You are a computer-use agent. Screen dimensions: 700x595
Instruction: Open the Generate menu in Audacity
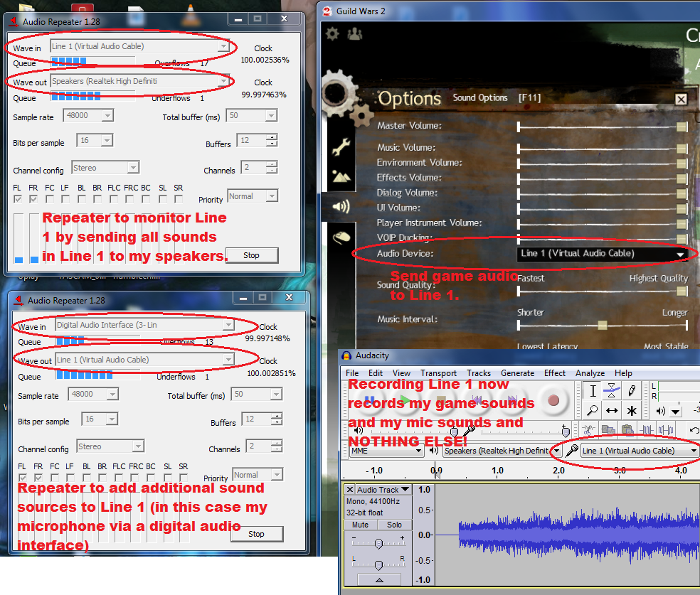[517, 373]
